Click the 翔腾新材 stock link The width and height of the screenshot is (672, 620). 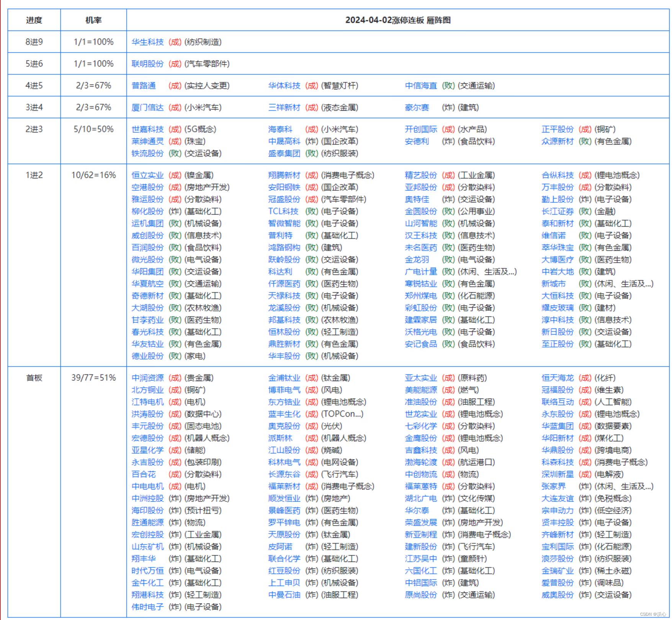(284, 175)
